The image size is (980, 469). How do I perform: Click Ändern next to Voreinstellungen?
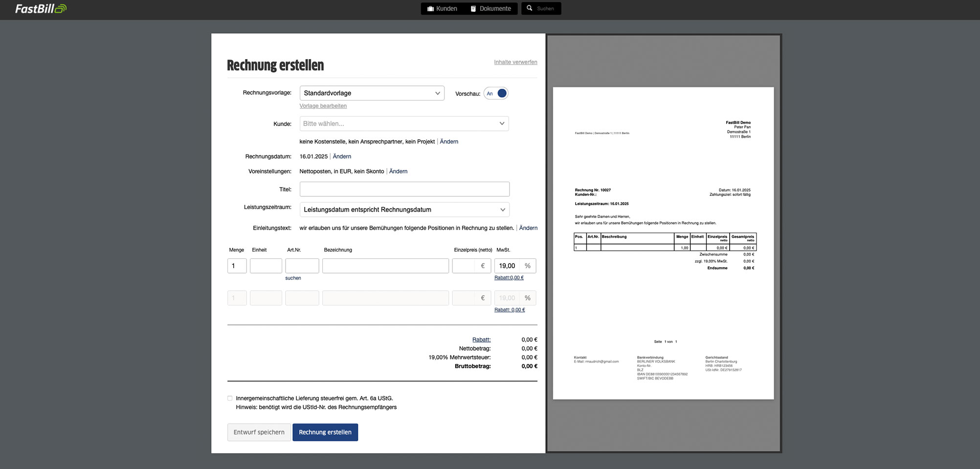tap(398, 171)
